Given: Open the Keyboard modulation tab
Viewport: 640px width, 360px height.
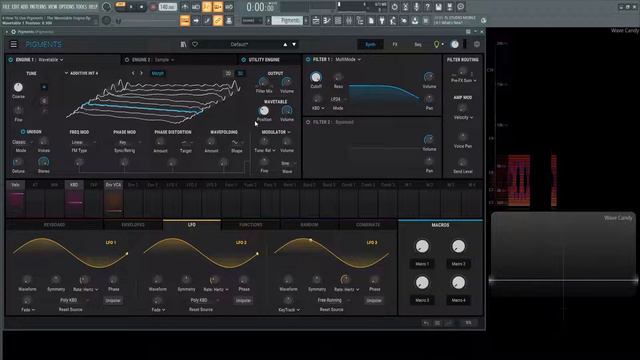Looking at the screenshot, I should click(54, 225).
